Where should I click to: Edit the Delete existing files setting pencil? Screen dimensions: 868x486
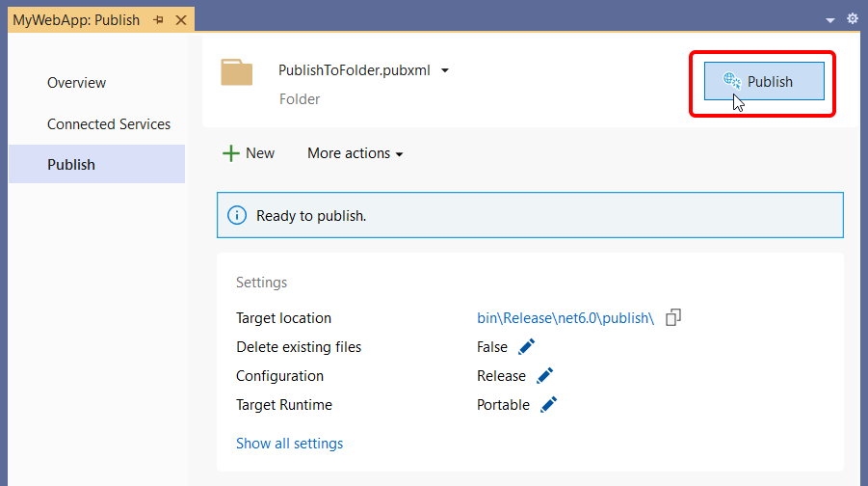526,347
